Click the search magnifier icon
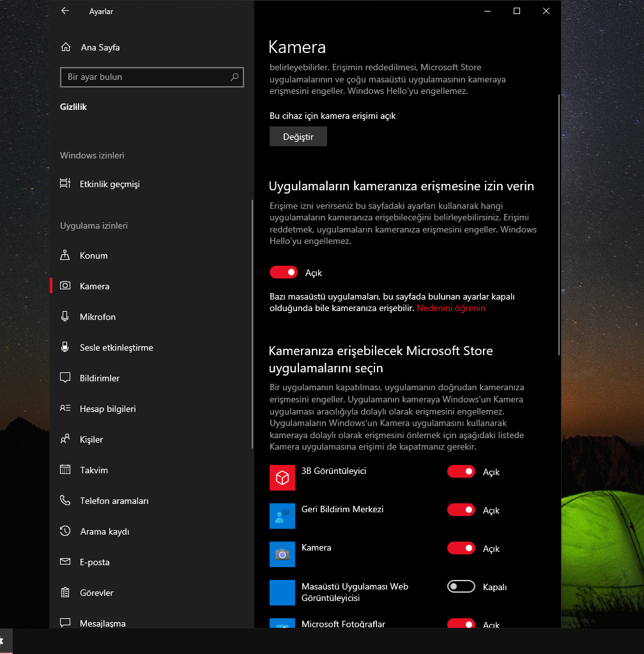644x654 pixels. pos(234,77)
